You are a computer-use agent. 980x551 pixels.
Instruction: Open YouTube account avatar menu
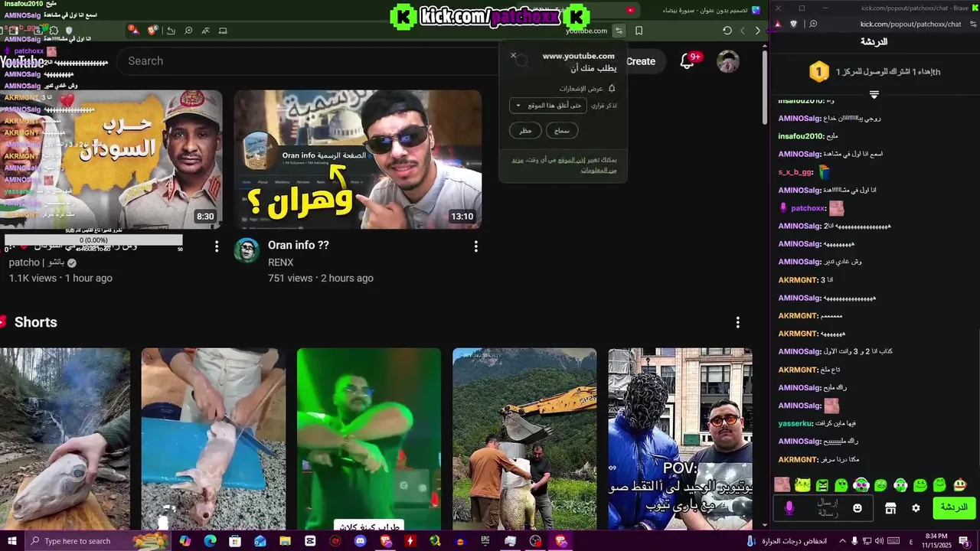click(x=728, y=61)
